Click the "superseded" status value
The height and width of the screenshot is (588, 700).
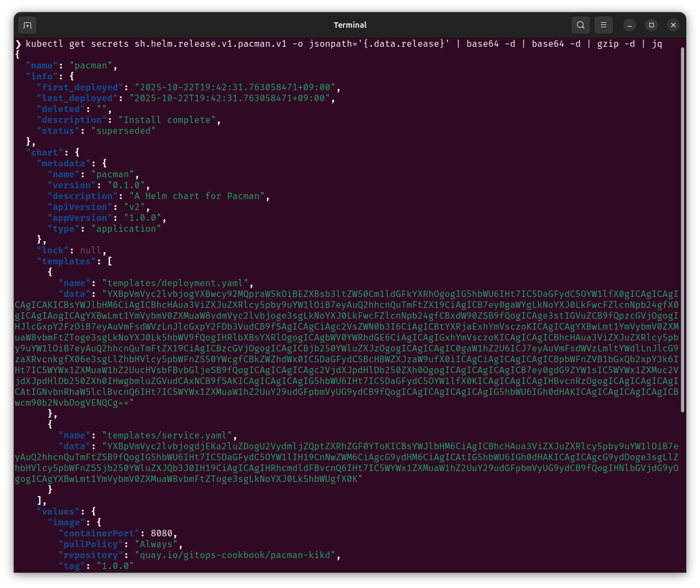124,131
